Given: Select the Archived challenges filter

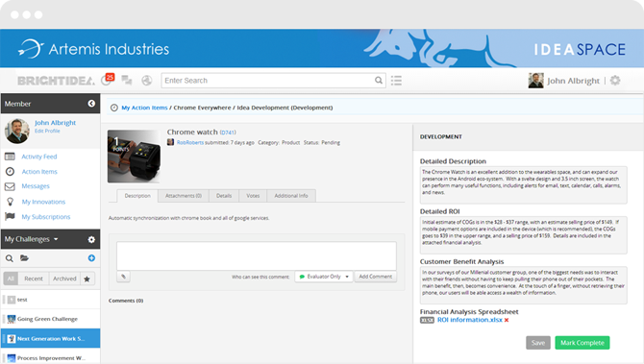Looking at the screenshot, I should 64,279.
